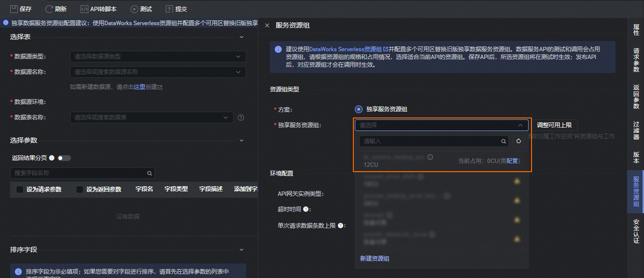This screenshot has height=278, width=644.
Task: Switch to the 请求参数 side tab
Action: tap(636, 60)
